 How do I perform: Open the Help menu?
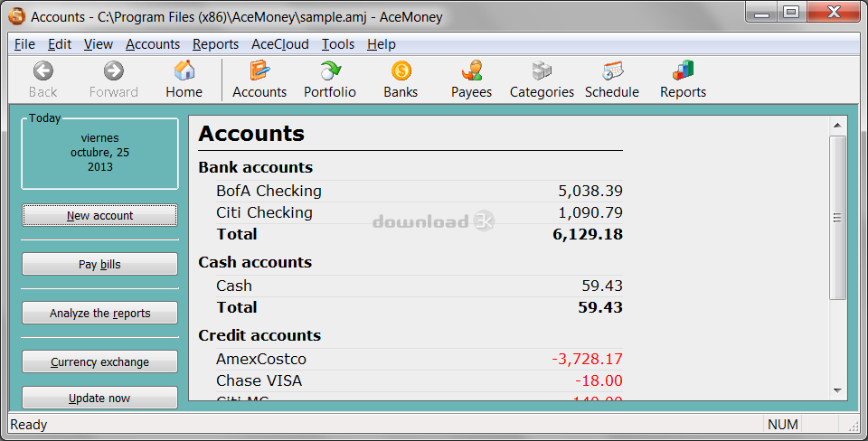(x=382, y=44)
